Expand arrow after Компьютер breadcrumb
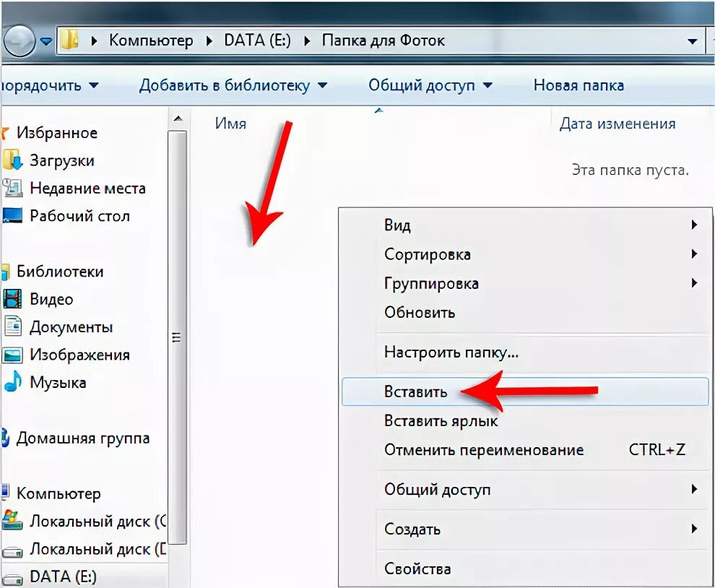 [x=209, y=40]
